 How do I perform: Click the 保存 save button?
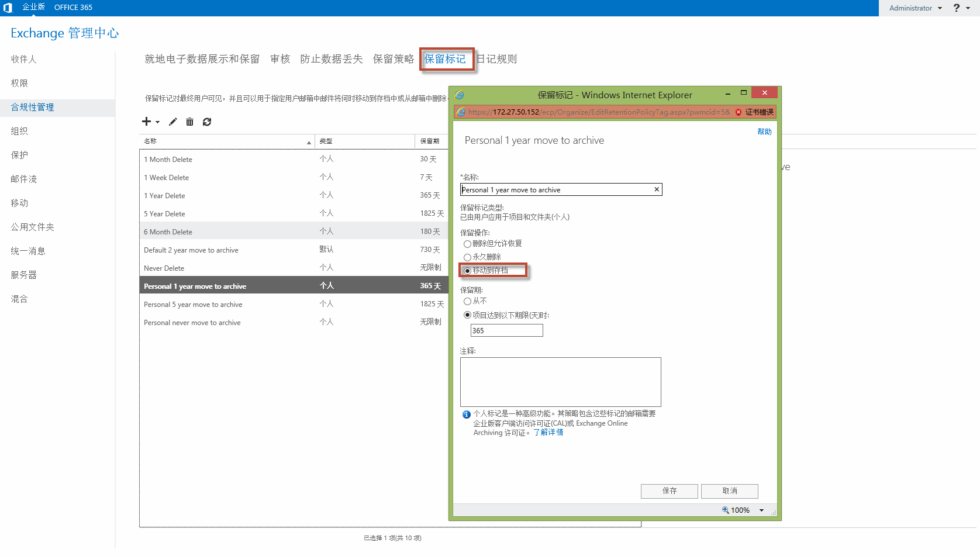coord(670,491)
